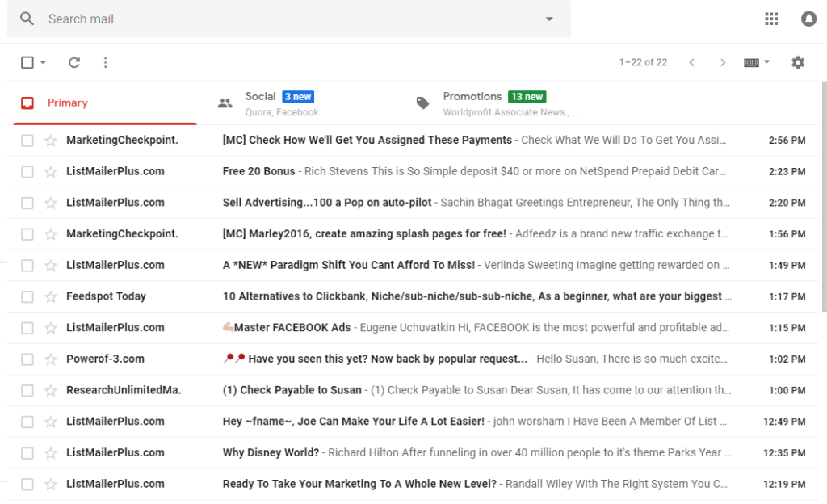The height and width of the screenshot is (504, 827).
Task: Click the 1–22 of 22 message count
Action: click(x=643, y=62)
